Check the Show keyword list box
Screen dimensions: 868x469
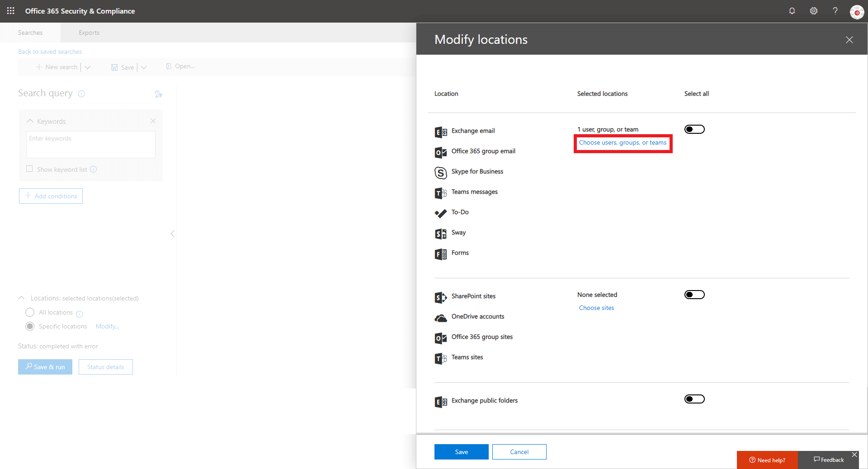[x=30, y=169]
